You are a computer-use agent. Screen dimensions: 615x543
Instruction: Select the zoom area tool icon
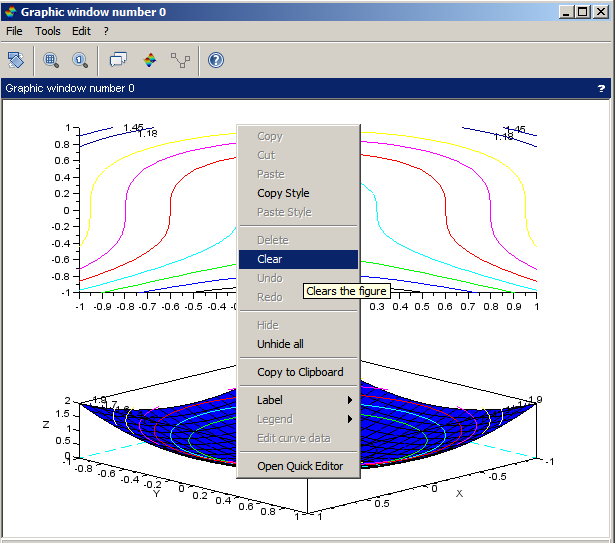pos(50,60)
